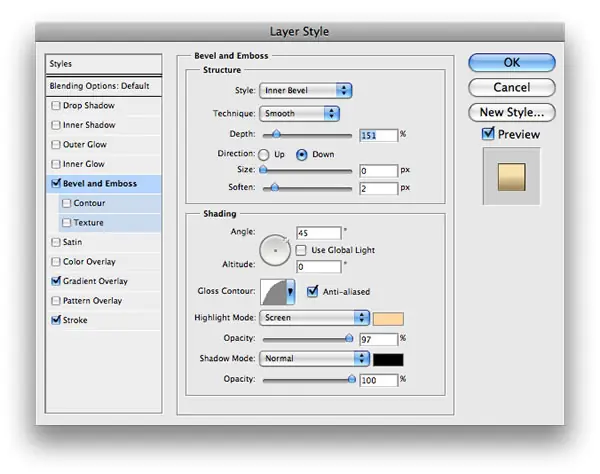Click the Depth slider handle

pyautogui.click(x=276, y=134)
